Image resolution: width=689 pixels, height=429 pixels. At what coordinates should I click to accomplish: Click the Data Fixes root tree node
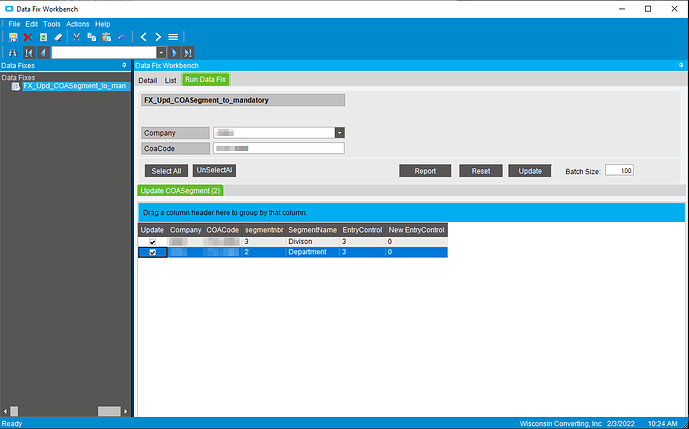pos(18,78)
